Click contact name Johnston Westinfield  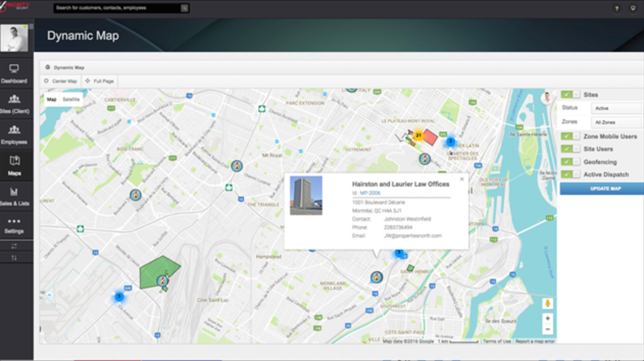point(407,219)
